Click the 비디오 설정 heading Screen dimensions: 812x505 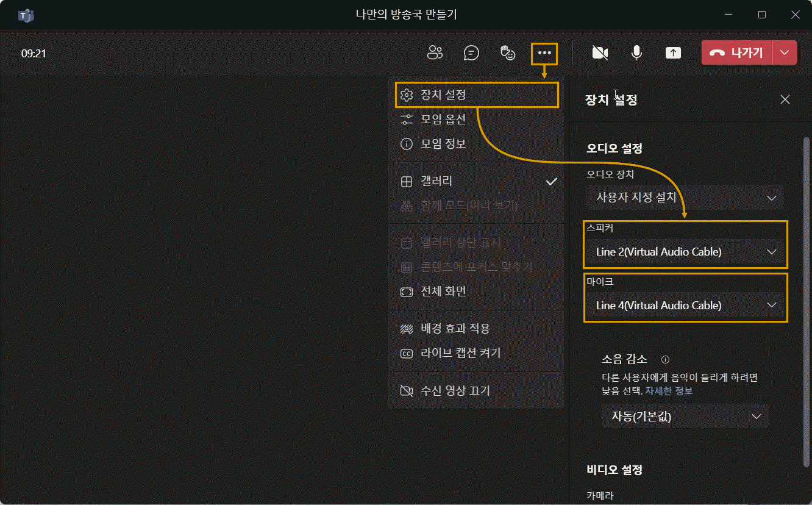click(614, 470)
